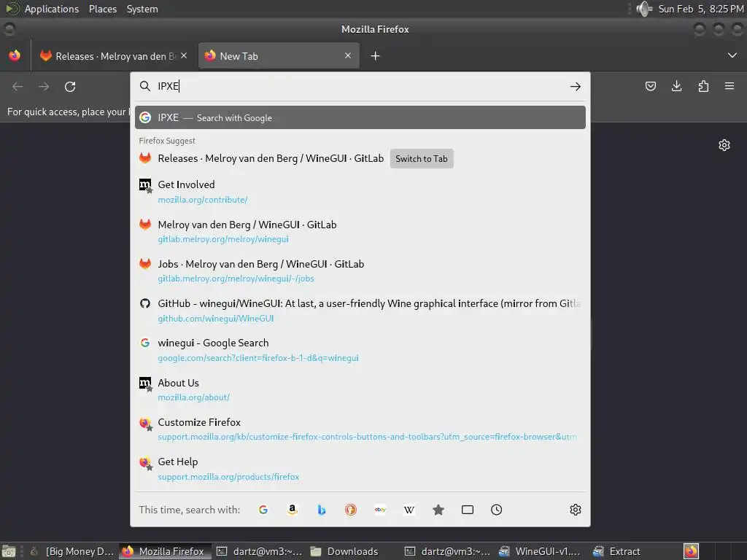Open the System menu
Image resolution: width=747 pixels, height=560 pixels.
click(x=142, y=9)
